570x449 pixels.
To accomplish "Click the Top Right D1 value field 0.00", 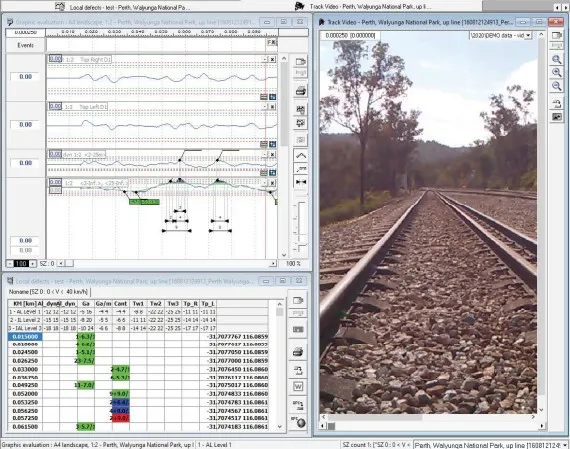I will [x=25, y=77].
